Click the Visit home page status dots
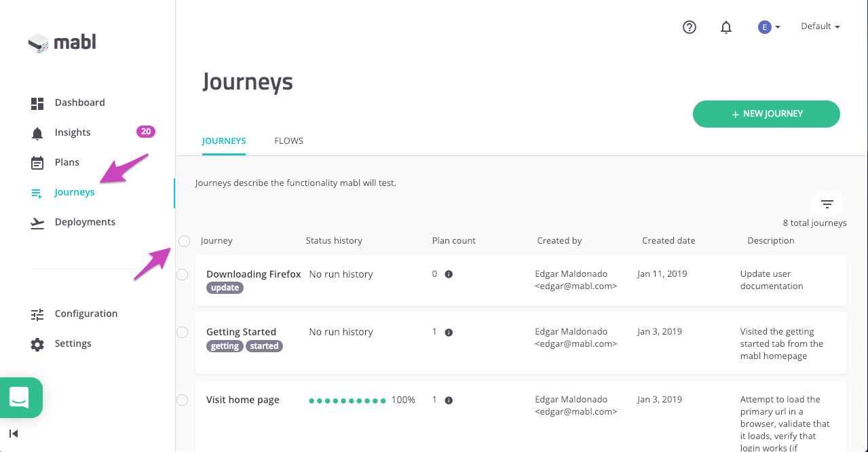Screen dimensions: 868x452 click(x=347, y=401)
